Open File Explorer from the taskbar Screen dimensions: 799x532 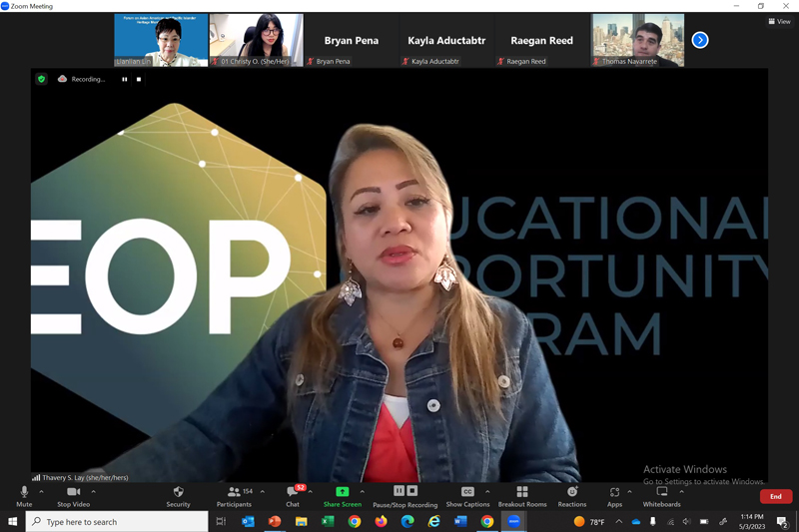tap(301, 521)
